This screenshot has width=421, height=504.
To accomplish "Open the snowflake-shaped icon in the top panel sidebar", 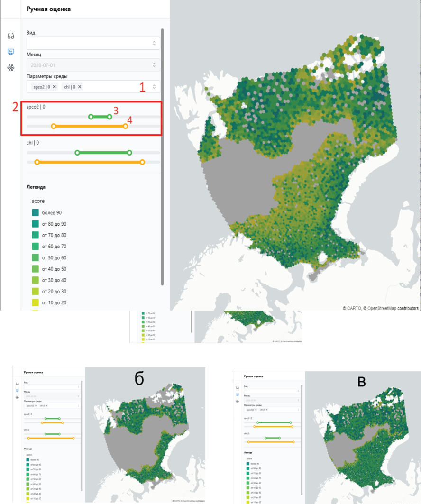I will point(10,68).
